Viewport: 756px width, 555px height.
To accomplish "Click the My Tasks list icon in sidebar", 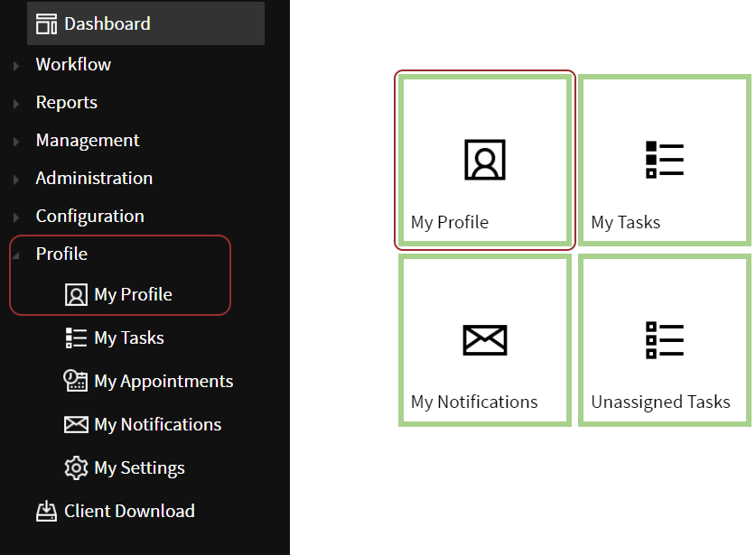I will click(76, 338).
